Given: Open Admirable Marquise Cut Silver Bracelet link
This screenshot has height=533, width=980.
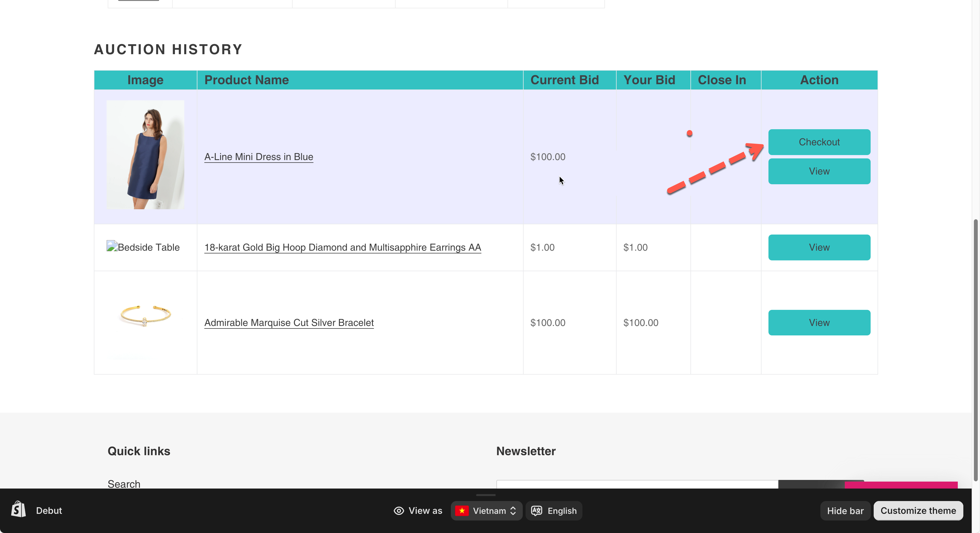Looking at the screenshot, I should click(x=289, y=322).
